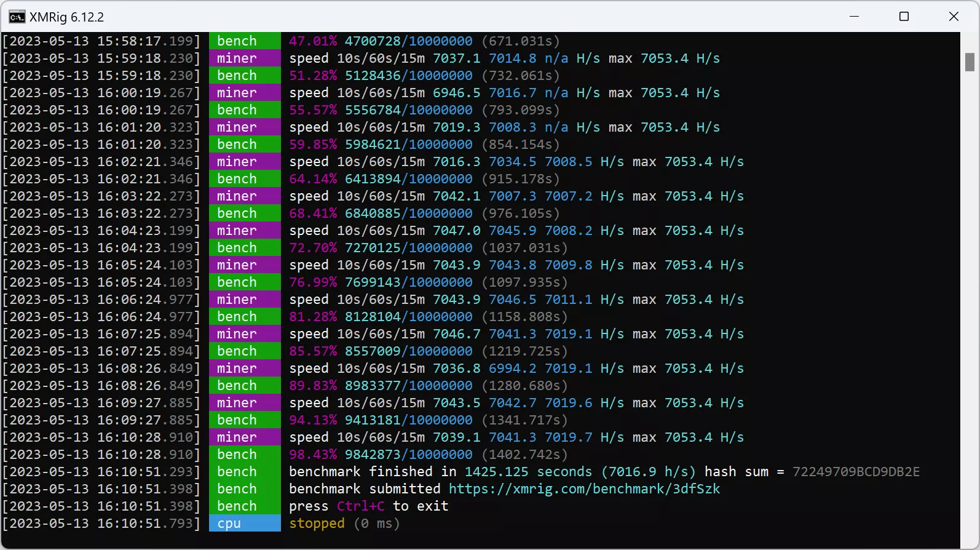Click 15m speed value '7008.5'
This screenshot has width=980, height=550.
point(569,162)
